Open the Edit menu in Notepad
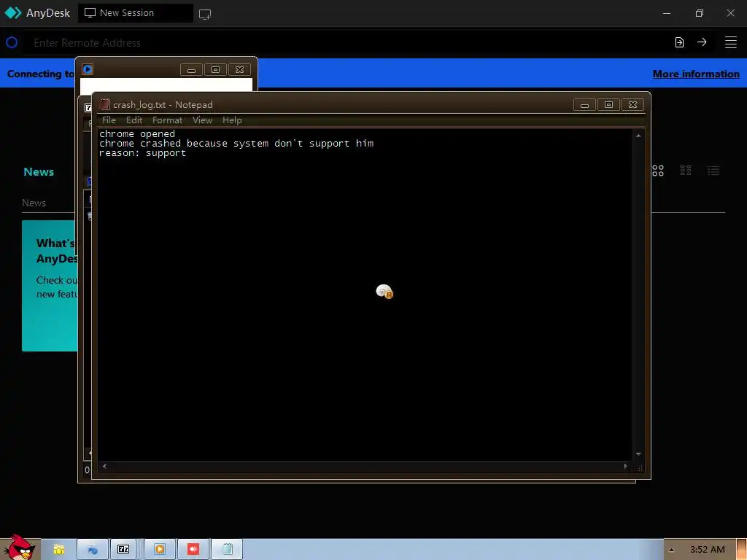Viewport: 747px width, 560px height. pyautogui.click(x=134, y=120)
